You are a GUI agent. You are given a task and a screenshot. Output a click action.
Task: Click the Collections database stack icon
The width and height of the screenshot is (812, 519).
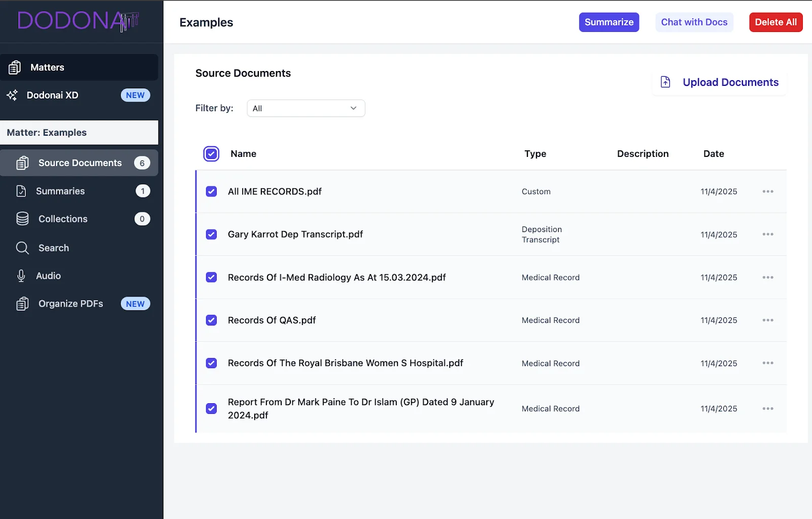[22, 219]
